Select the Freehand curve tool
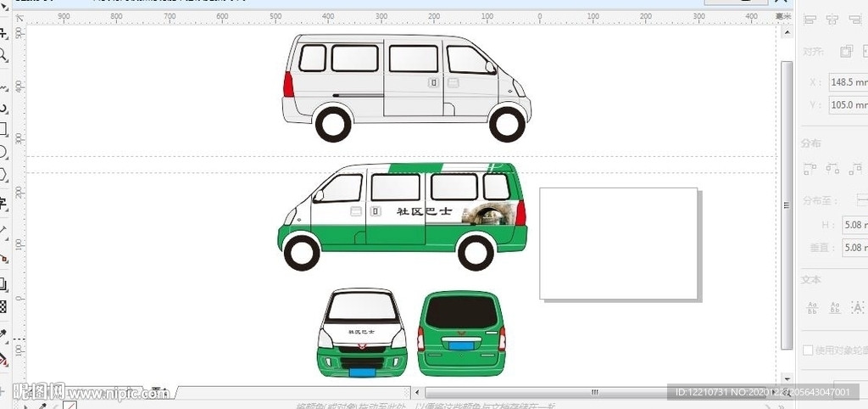Screen dimensions: 868x409 tap(3, 87)
